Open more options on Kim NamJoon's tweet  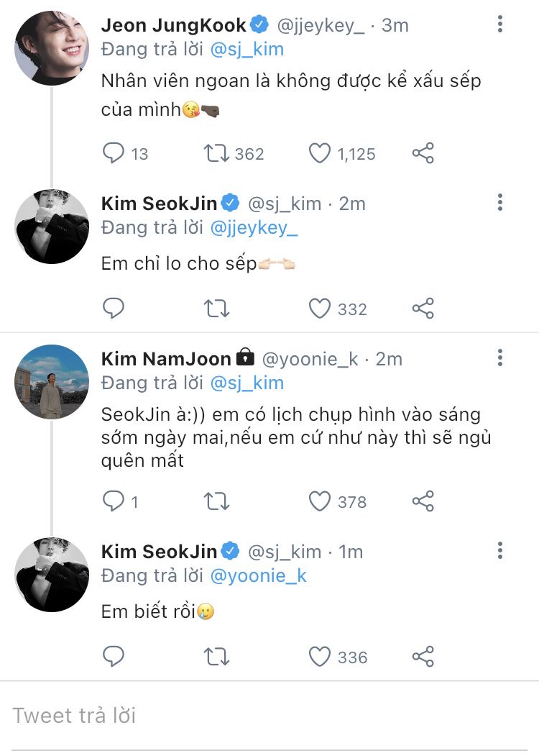[500, 357]
